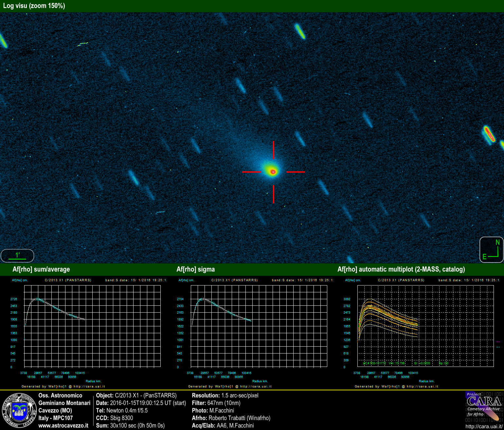
Task: Click the multiplot graph with colored curves
Action: pos(425,326)
